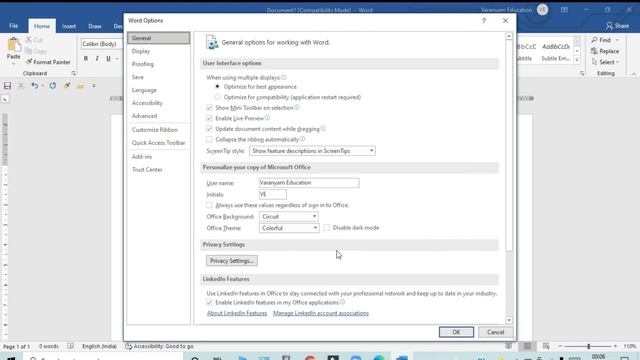Toggle Bold formatting in the ribbon
Screen dimensions: 640x360
86,58
